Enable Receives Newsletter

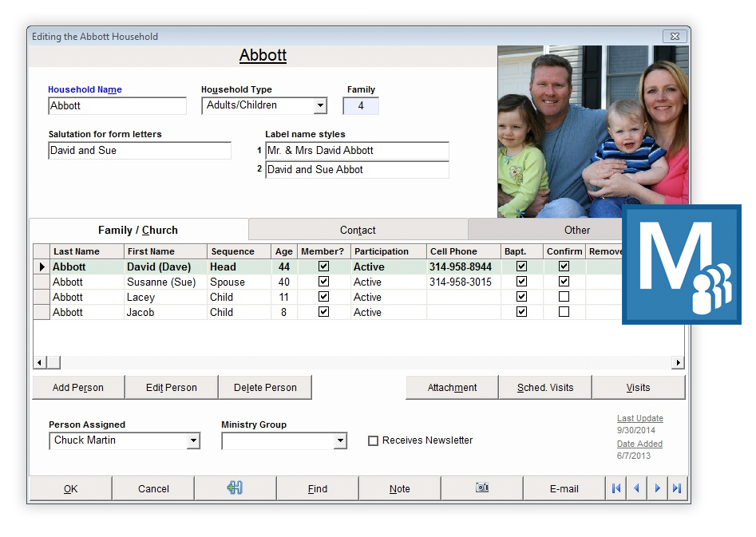pyautogui.click(x=373, y=440)
